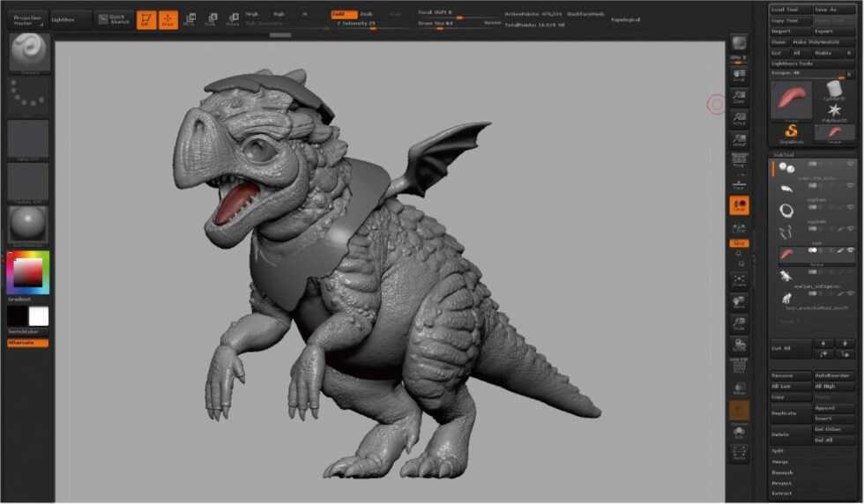The image size is (864, 504).
Task: Expand the Split section
Action: coord(778,450)
